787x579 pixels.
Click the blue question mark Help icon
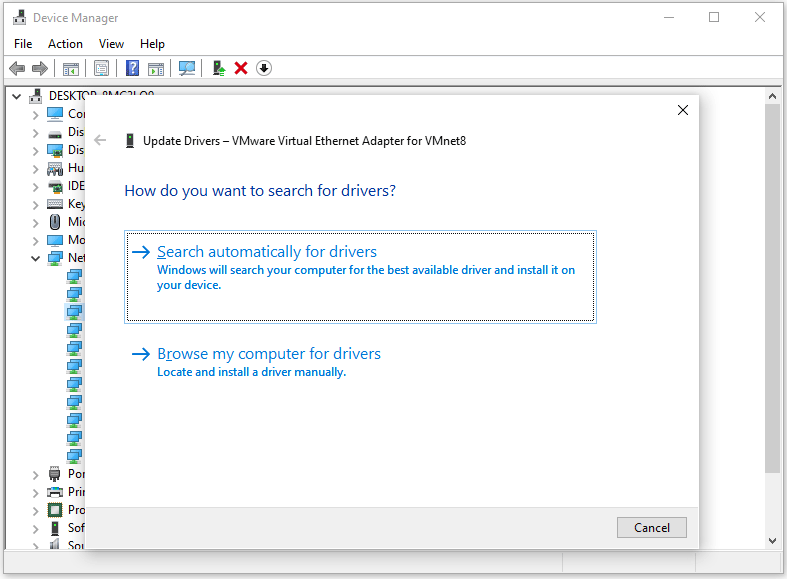[132, 68]
